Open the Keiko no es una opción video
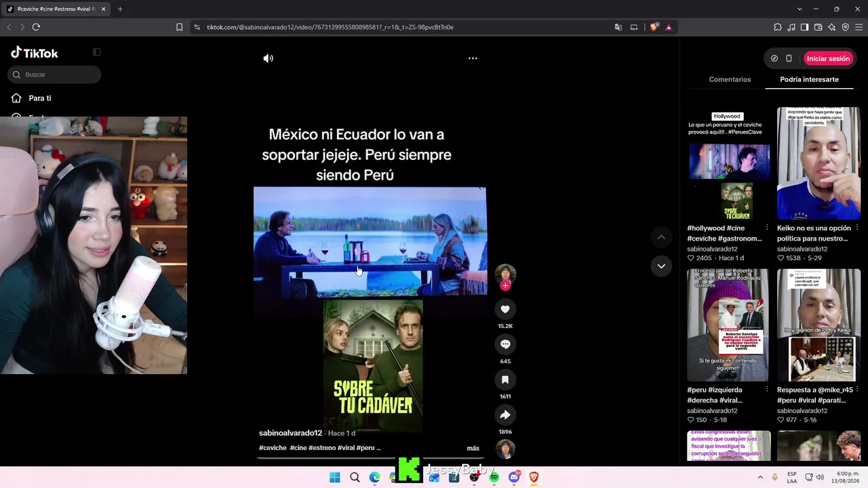The width and height of the screenshot is (868, 488). pyautogui.click(x=819, y=163)
